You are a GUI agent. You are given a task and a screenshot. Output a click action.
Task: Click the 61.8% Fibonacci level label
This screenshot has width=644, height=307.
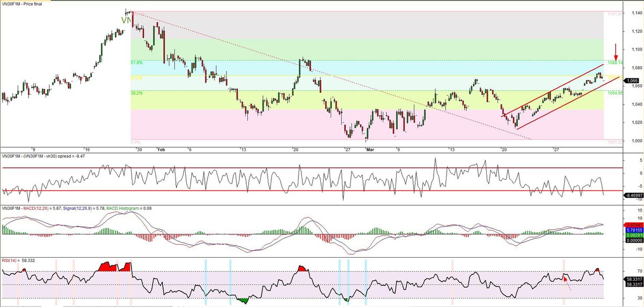click(137, 63)
